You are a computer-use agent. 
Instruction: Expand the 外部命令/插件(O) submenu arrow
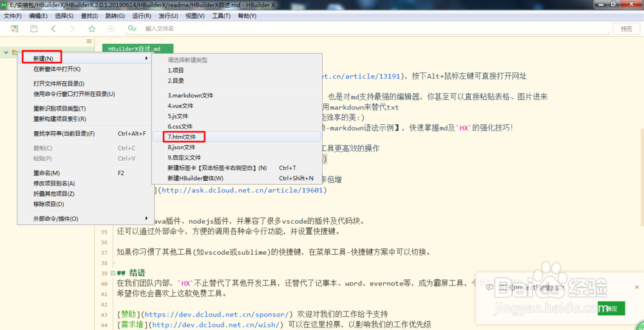146,218
